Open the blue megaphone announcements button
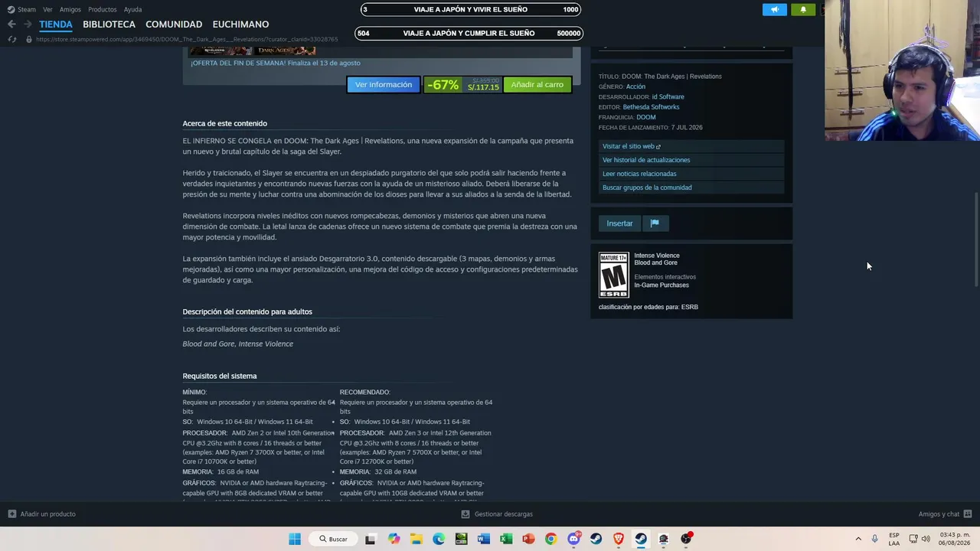This screenshot has height=551, width=980. [x=774, y=9]
